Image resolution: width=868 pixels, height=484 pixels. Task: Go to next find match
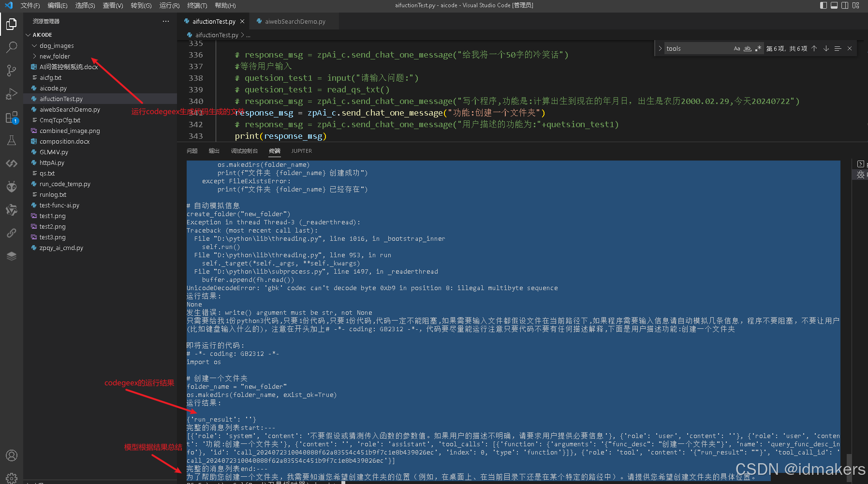click(826, 48)
